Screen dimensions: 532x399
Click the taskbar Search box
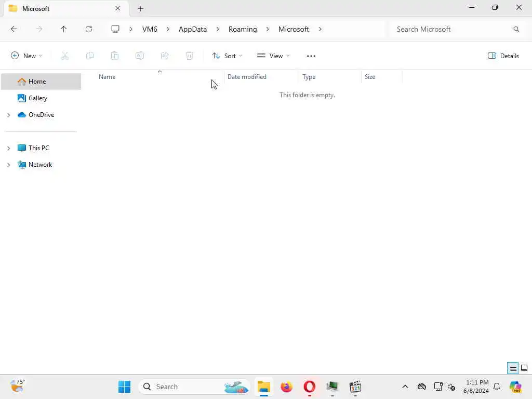[194, 387]
